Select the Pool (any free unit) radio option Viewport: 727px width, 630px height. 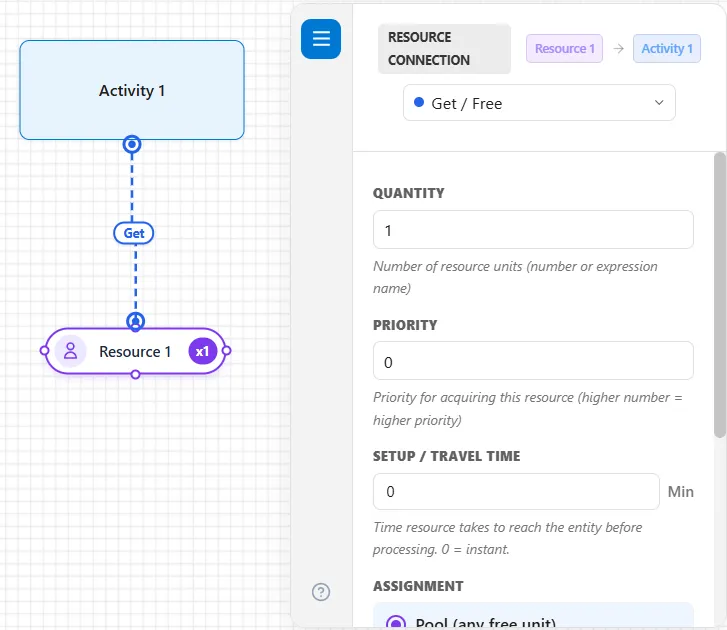pos(396,623)
